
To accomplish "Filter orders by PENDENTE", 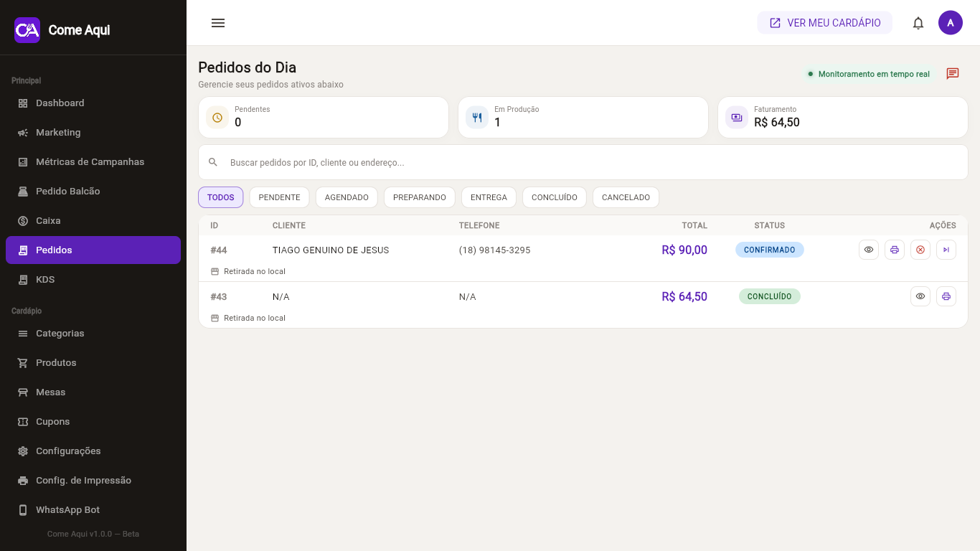I will pyautogui.click(x=279, y=197).
